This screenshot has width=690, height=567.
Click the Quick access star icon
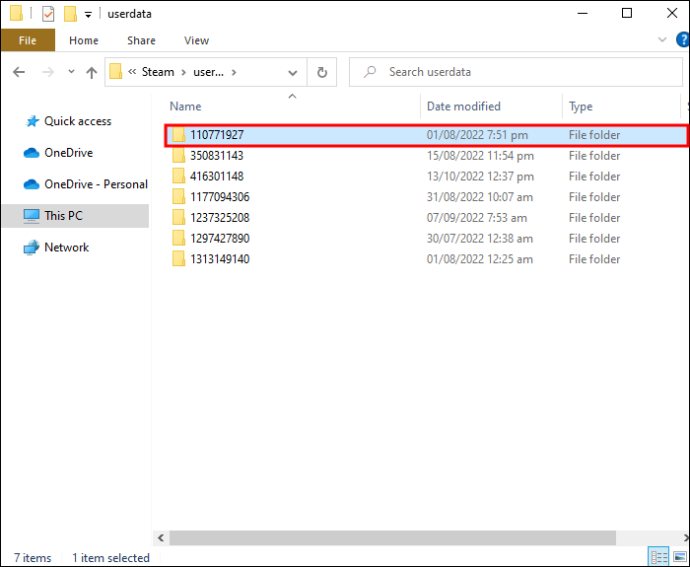[32, 121]
